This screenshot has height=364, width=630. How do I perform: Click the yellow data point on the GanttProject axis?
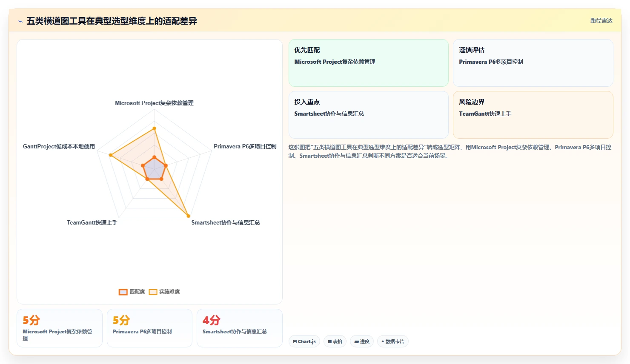tap(111, 155)
